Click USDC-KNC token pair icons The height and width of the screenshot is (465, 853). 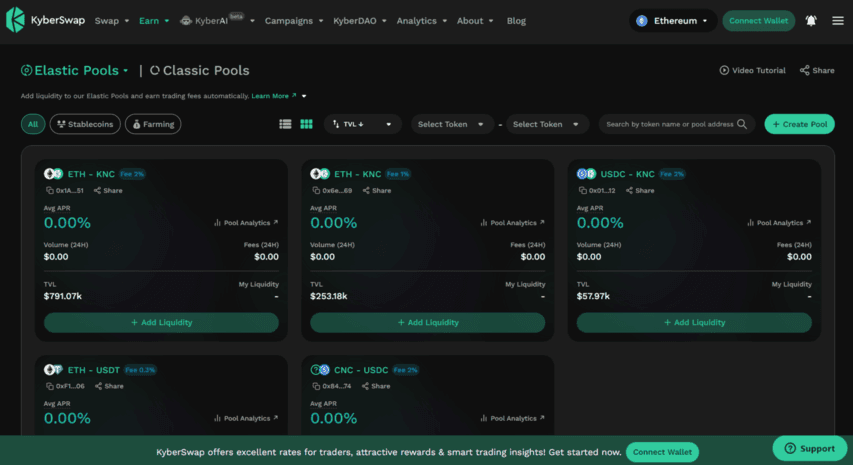click(x=586, y=174)
